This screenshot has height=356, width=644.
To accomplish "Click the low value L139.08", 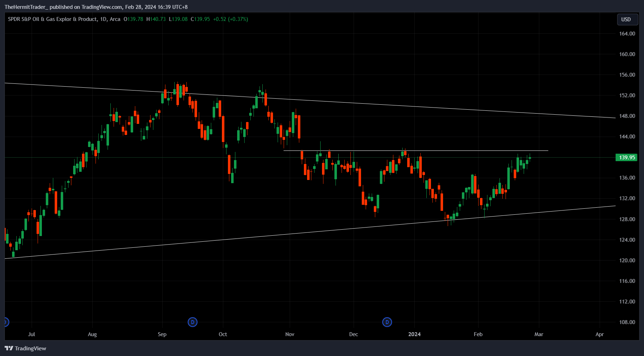I will [178, 19].
